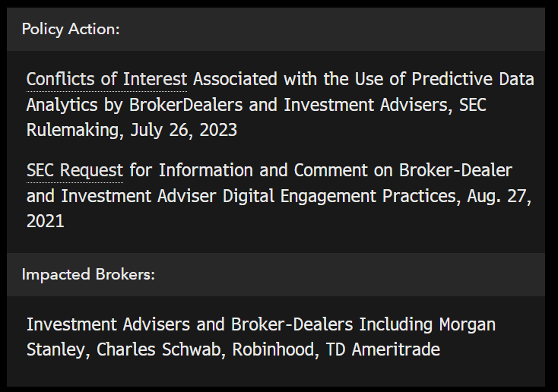Image resolution: width=558 pixels, height=392 pixels.
Task: Click the Policy Action header
Action: click(71, 29)
